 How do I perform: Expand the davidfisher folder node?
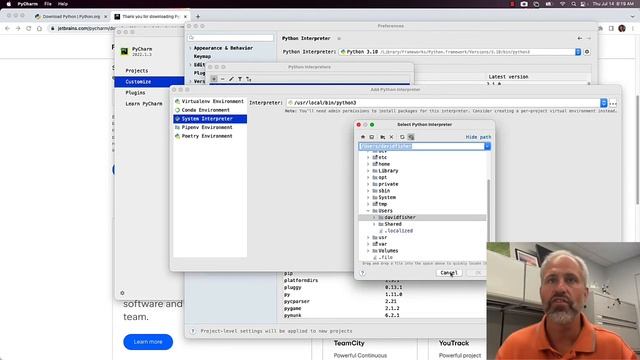click(374, 218)
